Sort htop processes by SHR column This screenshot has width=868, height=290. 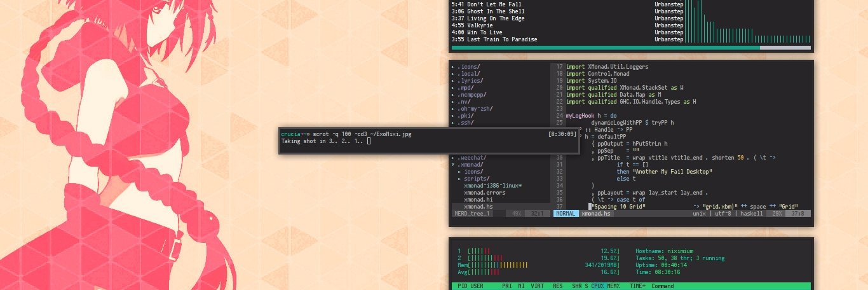point(578,287)
